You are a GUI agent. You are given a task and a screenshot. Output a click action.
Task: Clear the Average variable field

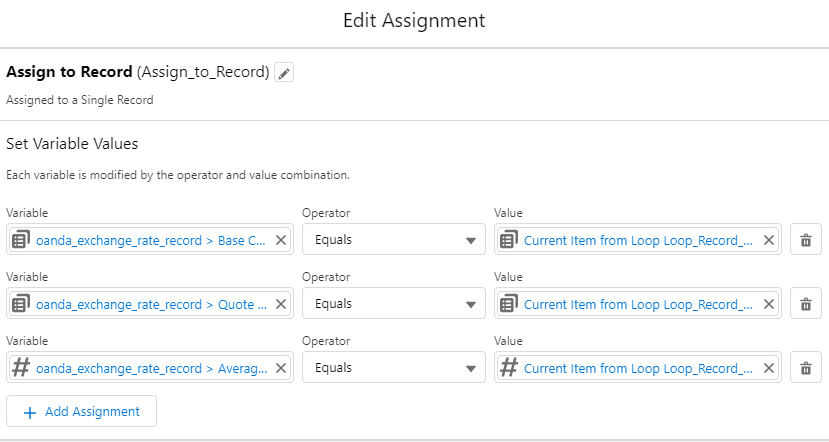tap(281, 368)
